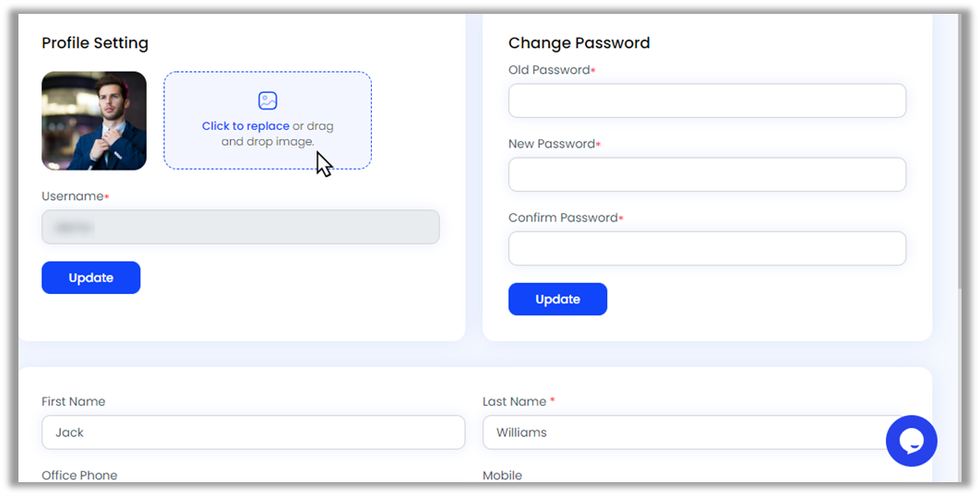The height and width of the screenshot is (496, 980).
Task: Click the Last Name field containing Williams
Action: pyautogui.click(x=683, y=432)
